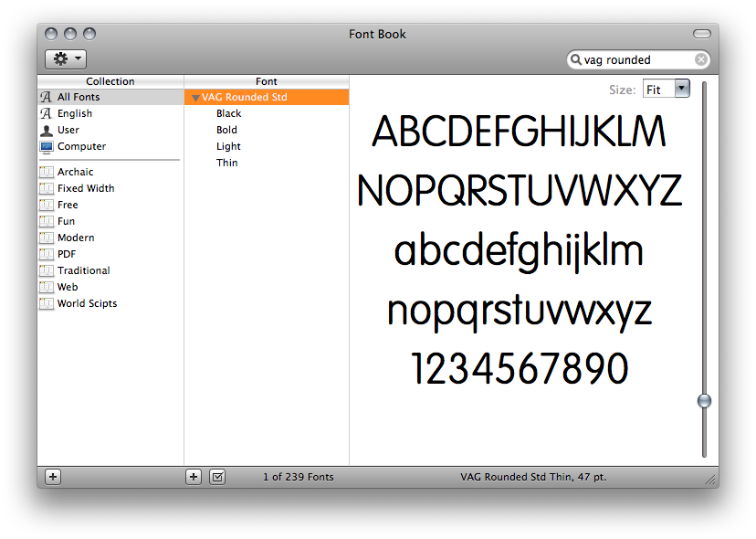Click the search magnifier icon

point(575,60)
